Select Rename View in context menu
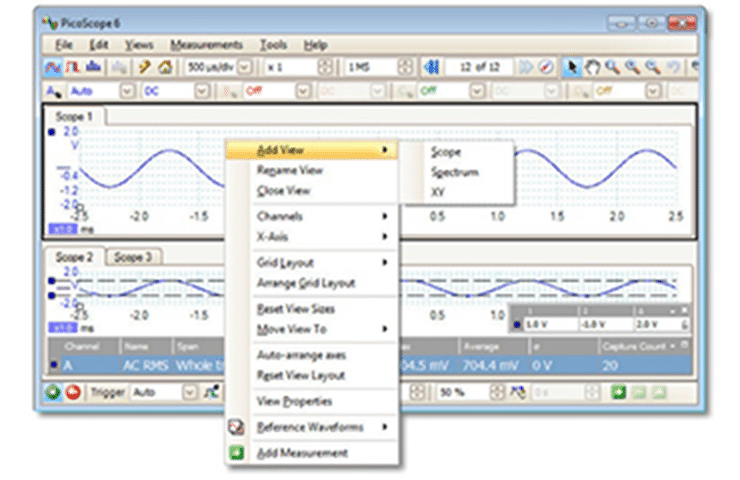This screenshot has width=740, height=480. 324,170
